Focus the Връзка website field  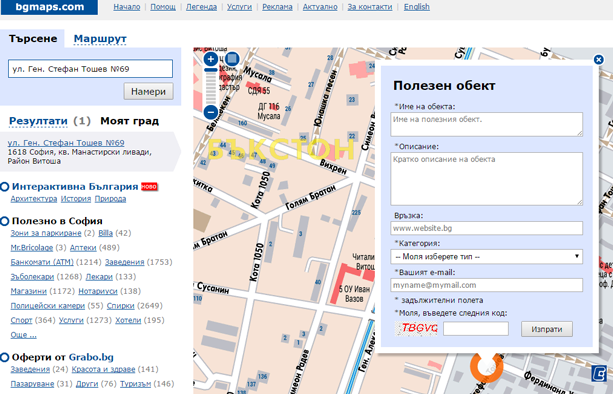pos(486,228)
